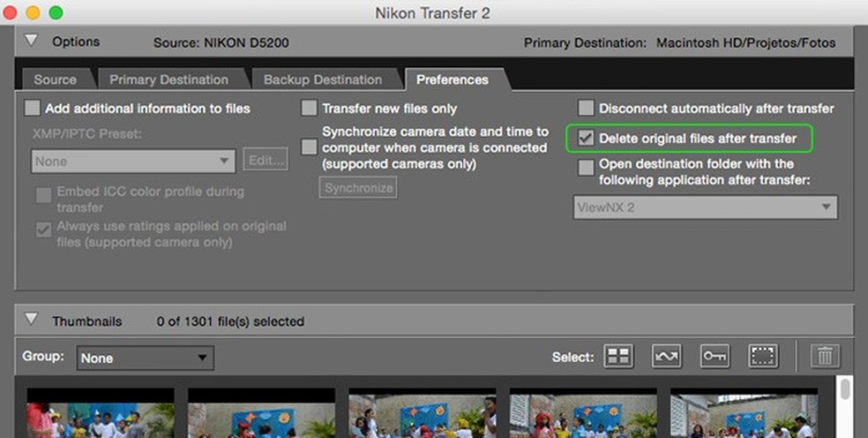Click the trash delete icon

825,356
